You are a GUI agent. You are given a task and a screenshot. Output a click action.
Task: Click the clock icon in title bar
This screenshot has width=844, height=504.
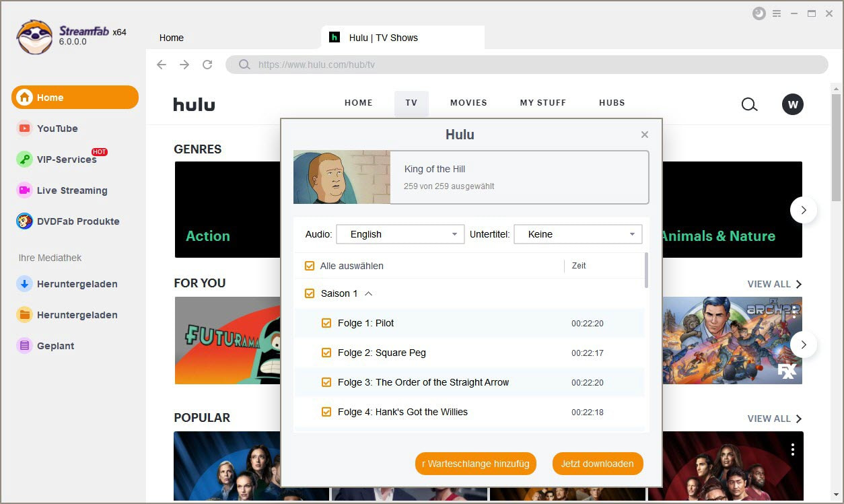pos(759,13)
